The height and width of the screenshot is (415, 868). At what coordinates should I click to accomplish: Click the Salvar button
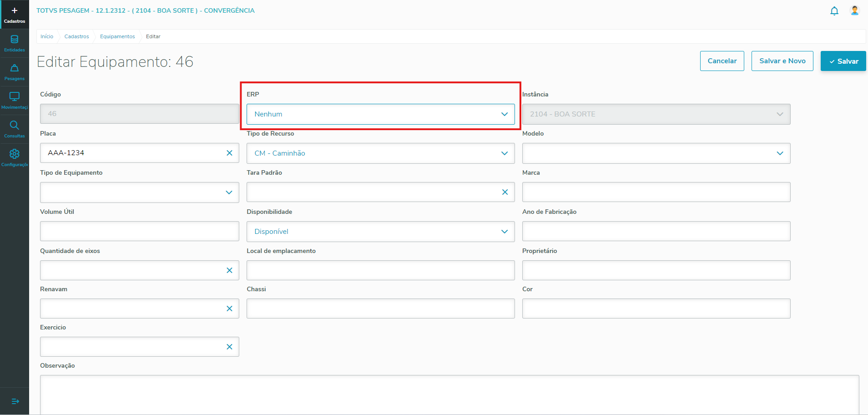[843, 61]
